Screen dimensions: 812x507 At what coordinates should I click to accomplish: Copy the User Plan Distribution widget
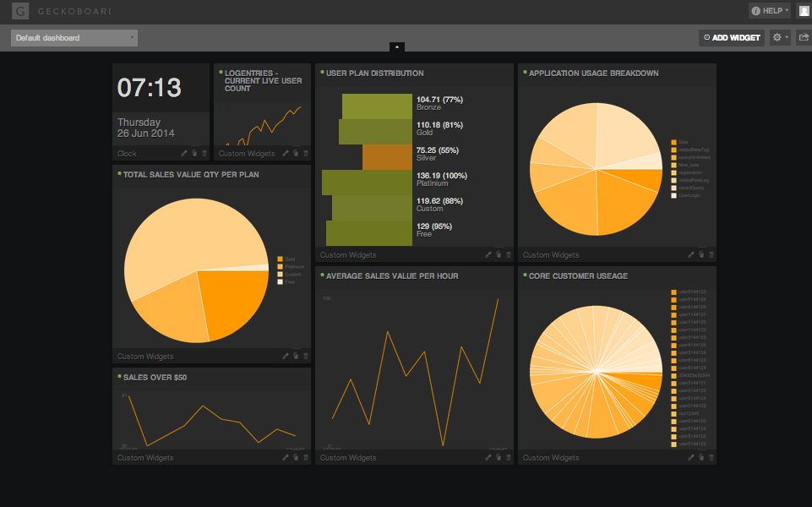click(499, 254)
